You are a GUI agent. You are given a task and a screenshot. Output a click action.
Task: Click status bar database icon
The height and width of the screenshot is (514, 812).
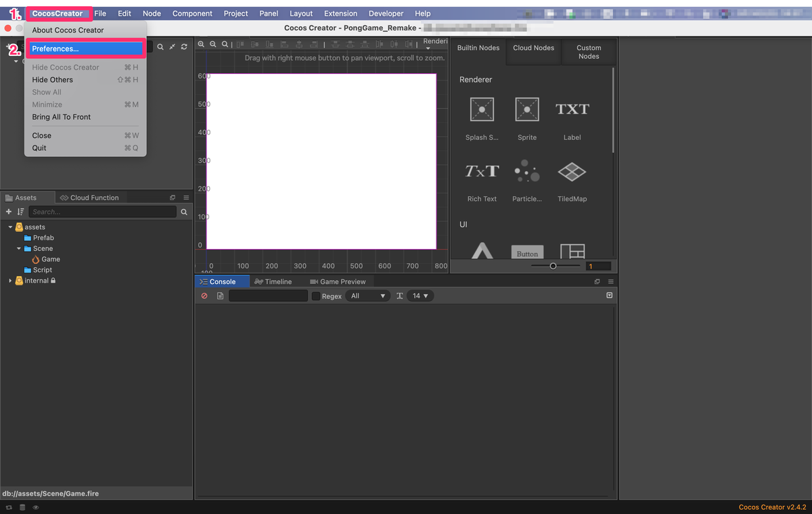click(x=22, y=507)
